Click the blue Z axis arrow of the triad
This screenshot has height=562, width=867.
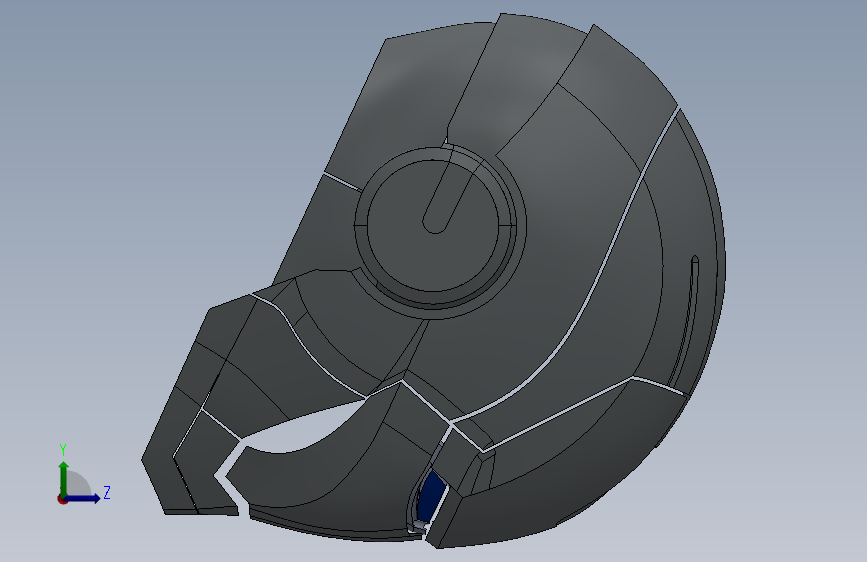click(x=83, y=498)
